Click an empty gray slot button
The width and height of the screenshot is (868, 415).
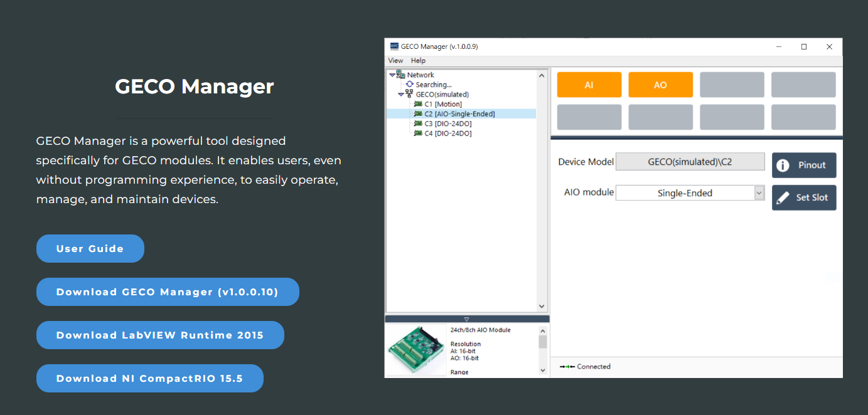tap(732, 84)
